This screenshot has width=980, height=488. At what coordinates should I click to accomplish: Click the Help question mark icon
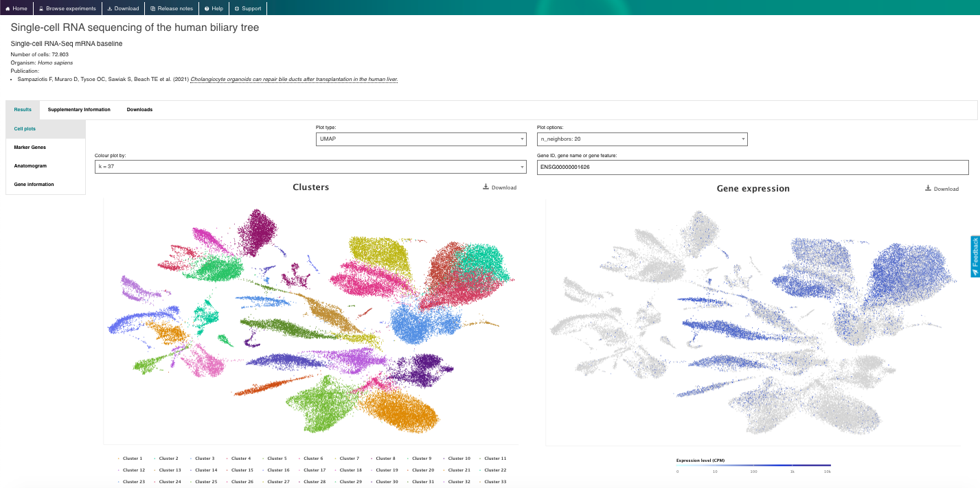[207, 8]
